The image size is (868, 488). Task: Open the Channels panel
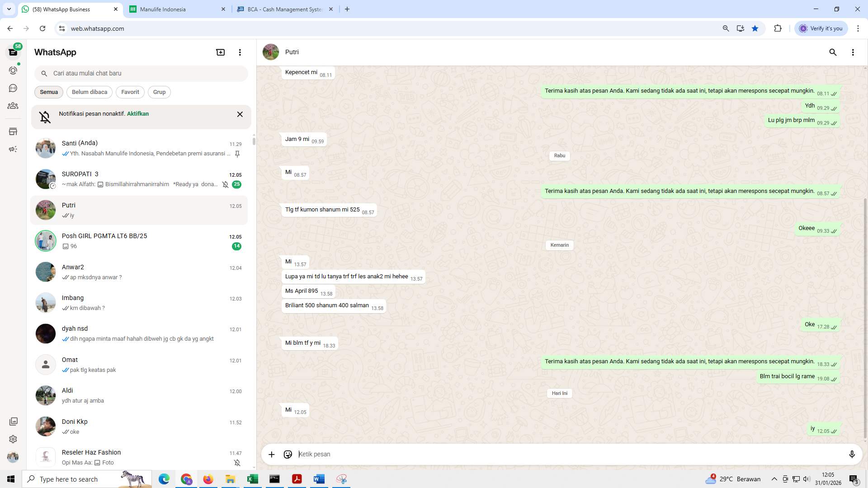coord(13,88)
